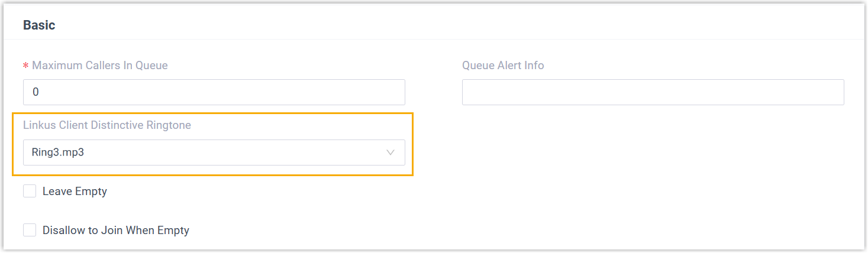Click the Basic section heading

[39, 25]
